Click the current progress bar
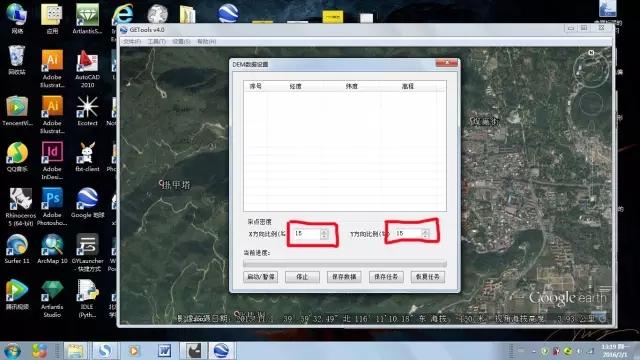This screenshot has height=360, width=640. pyautogui.click(x=344, y=263)
